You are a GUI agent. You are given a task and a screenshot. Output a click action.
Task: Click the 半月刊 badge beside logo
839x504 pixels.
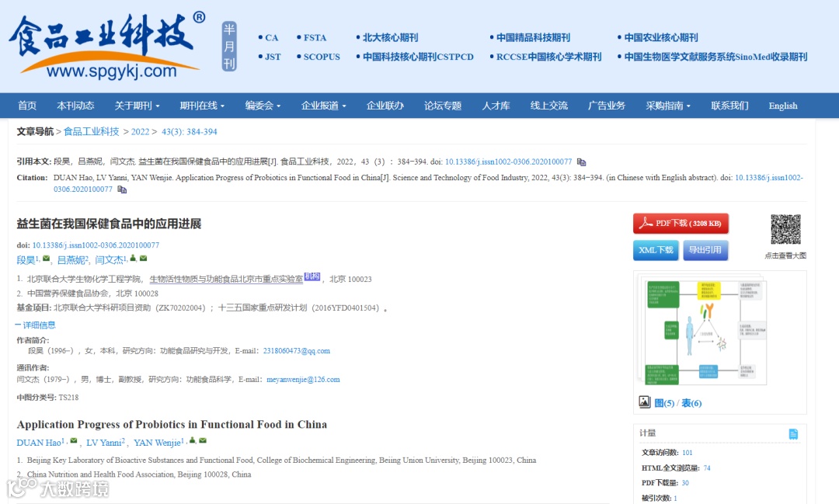pyautogui.click(x=229, y=47)
